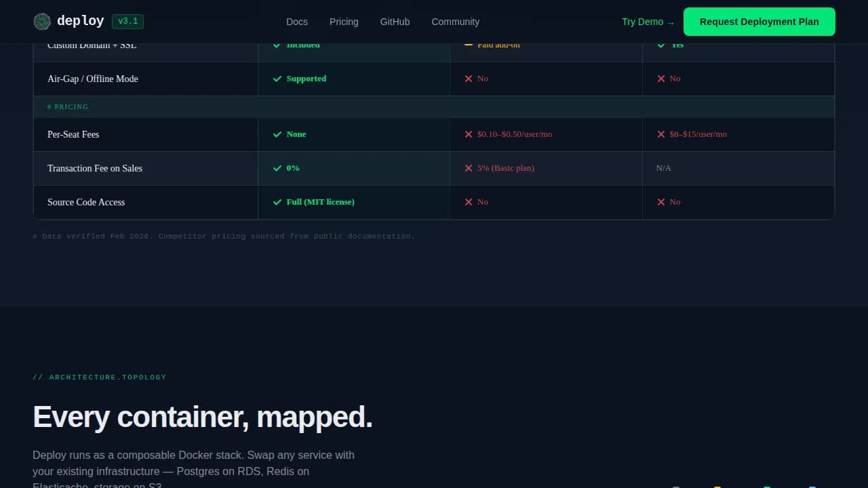Viewport: 868px width, 488px height.
Task: Click the check mark next to "None" fees
Action: click(277, 134)
